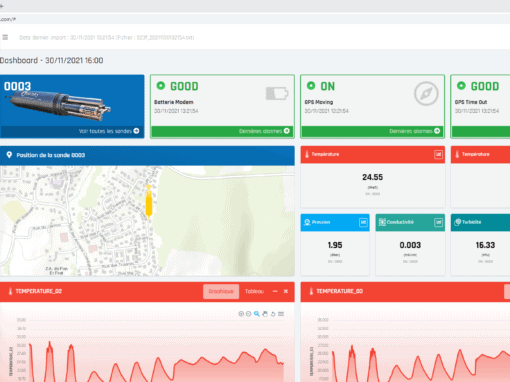Open Dernières alarmes under Batterie Modem
Image resolution: width=510 pixels, height=382 pixels.
click(264, 131)
